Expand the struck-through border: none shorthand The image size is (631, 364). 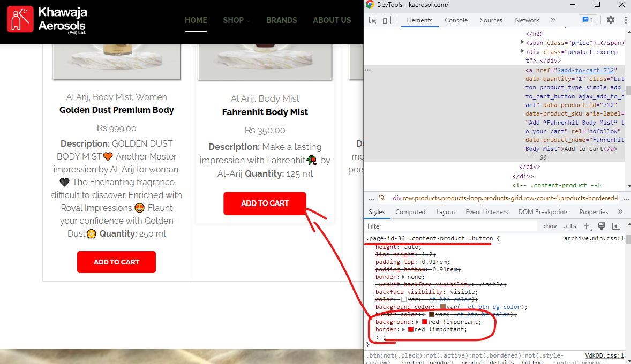404,277
